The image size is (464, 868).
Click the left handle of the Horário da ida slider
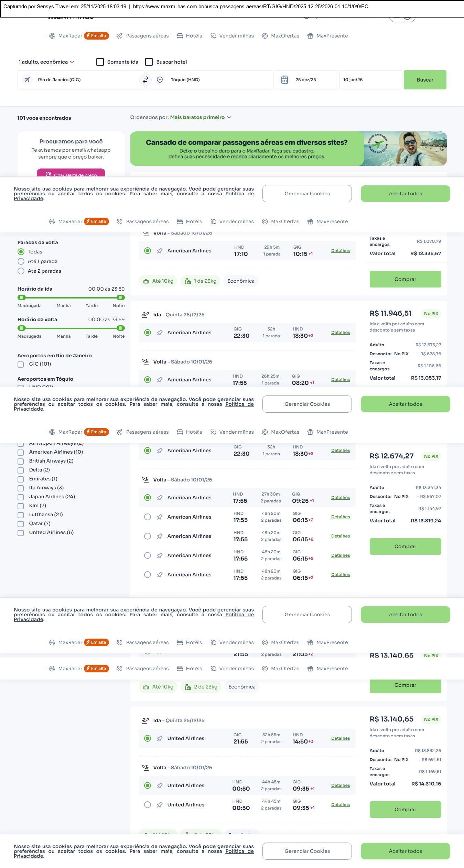coord(22,297)
